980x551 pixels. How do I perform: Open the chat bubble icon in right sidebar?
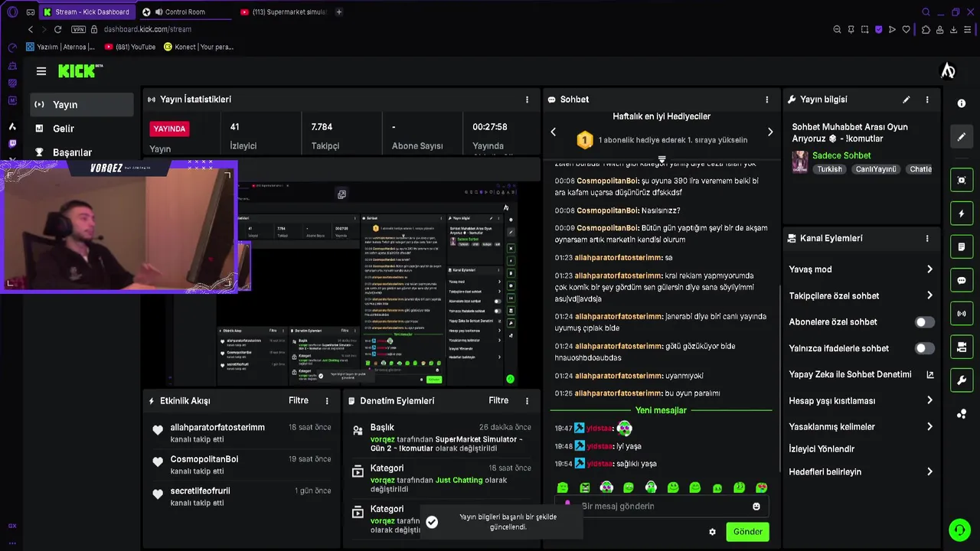point(962,280)
